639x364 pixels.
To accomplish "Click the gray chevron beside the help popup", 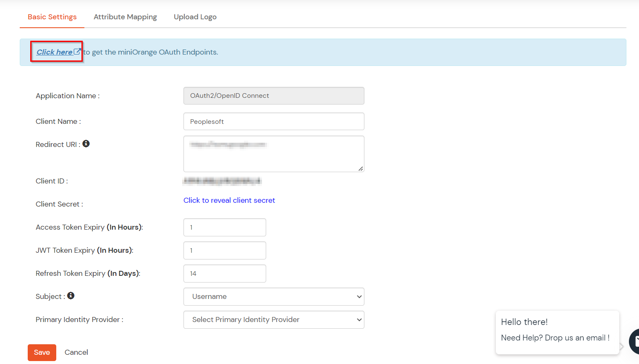I will (621, 346).
